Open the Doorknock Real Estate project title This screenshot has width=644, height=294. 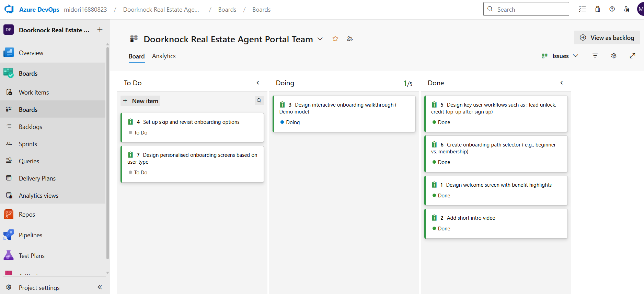(x=54, y=30)
